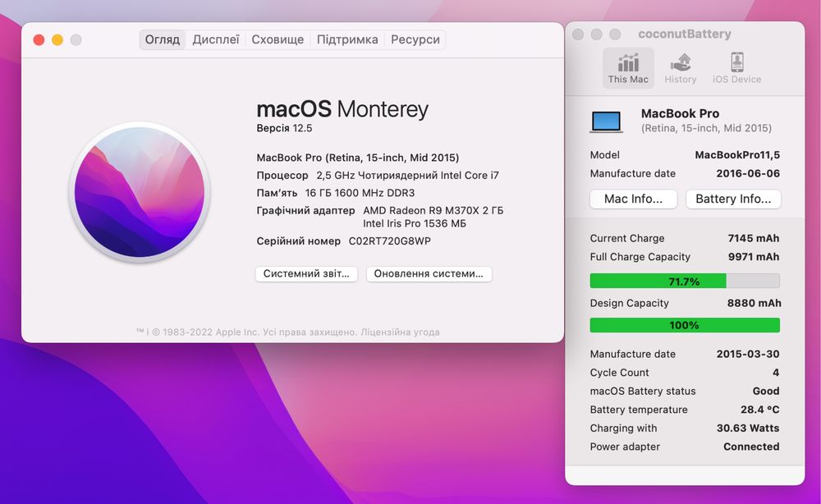821x504 pixels.
Task: Click the 2016-06-06 manufacture date value
Action: pos(748,173)
